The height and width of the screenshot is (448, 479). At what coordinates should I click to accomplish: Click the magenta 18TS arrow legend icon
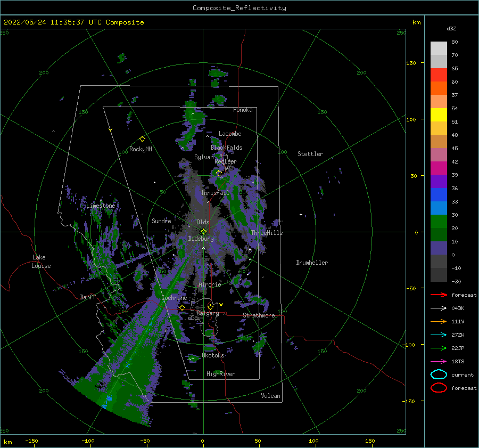[439, 362]
